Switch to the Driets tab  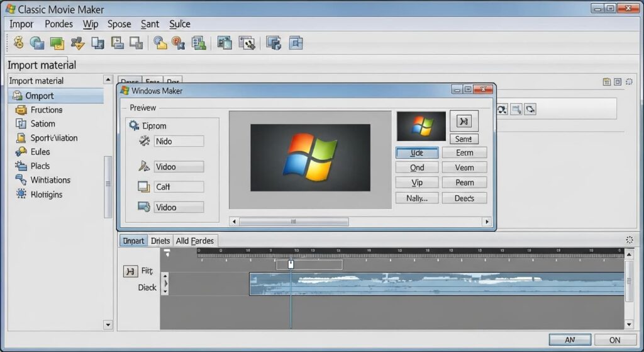[160, 241]
